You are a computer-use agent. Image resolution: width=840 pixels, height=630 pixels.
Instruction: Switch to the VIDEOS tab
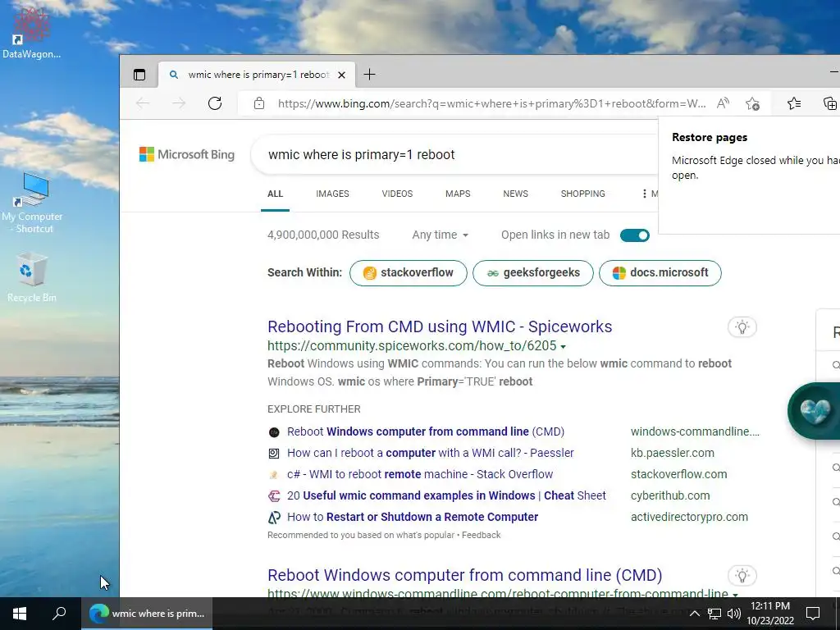pyautogui.click(x=397, y=194)
